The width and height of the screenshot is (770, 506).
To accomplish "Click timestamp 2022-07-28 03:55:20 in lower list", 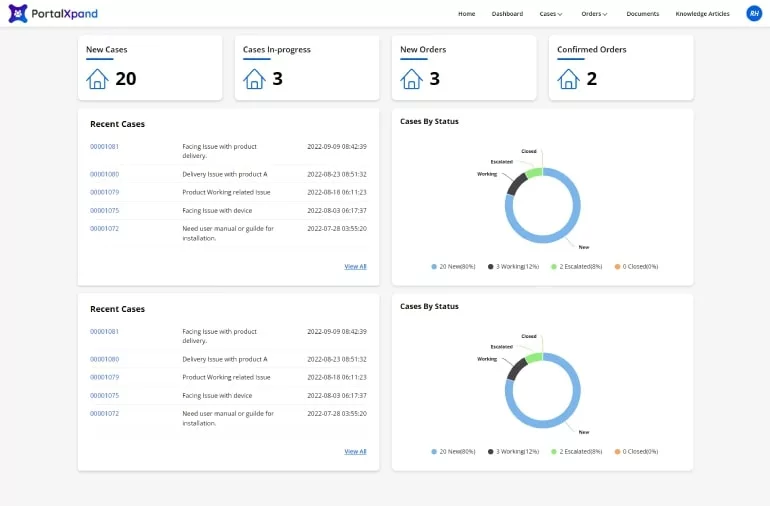I will click(337, 414).
